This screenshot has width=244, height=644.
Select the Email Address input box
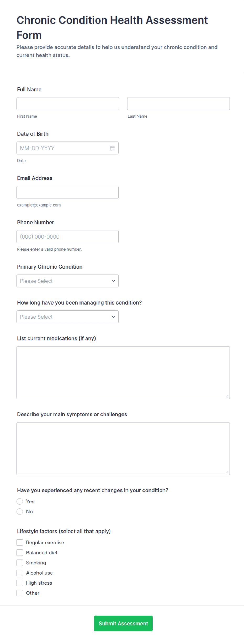[67, 192]
